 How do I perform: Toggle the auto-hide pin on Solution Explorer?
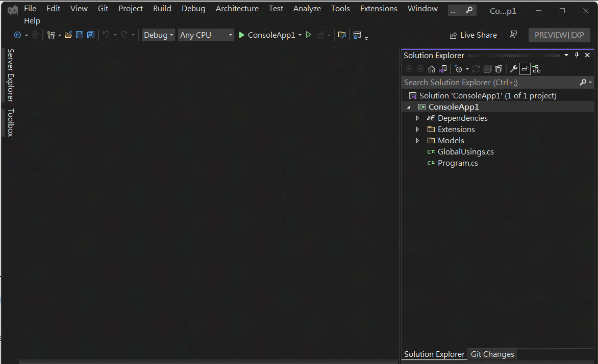coord(577,55)
